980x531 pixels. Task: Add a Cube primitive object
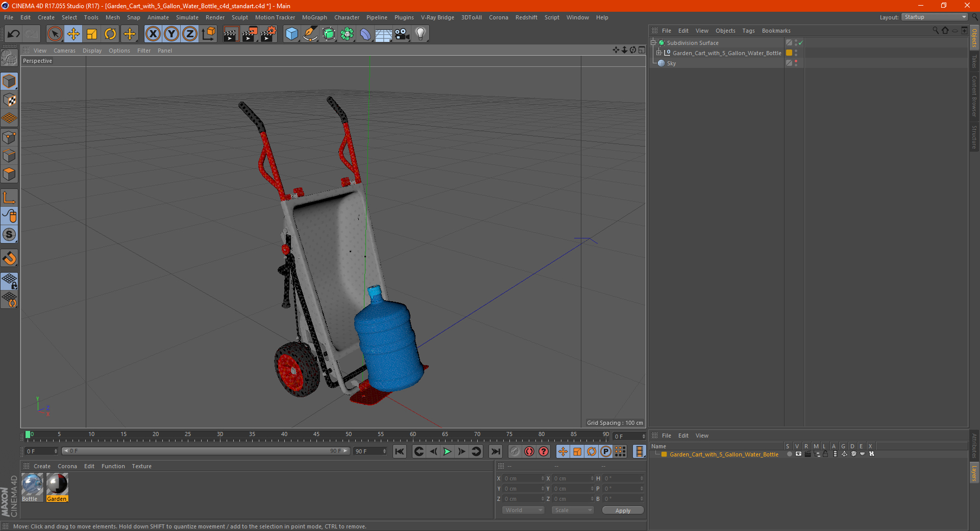pyautogui.click(x=291, y=34)
